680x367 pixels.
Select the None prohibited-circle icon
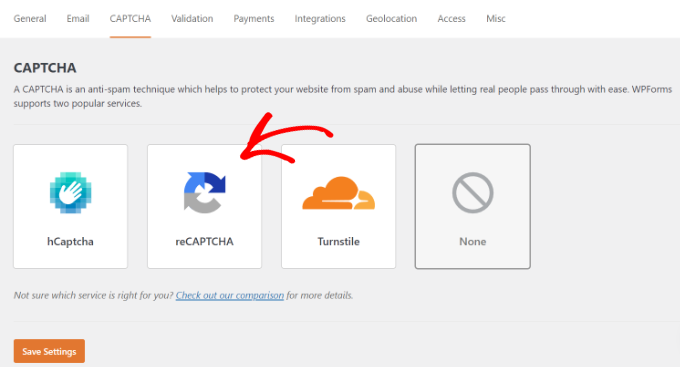pos(473,193)
